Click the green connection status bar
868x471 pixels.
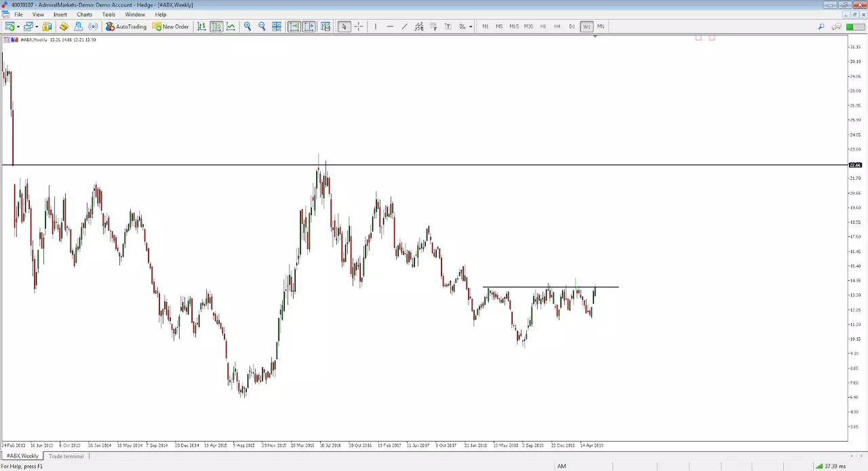pyautogui.click(x=850, y=26)
